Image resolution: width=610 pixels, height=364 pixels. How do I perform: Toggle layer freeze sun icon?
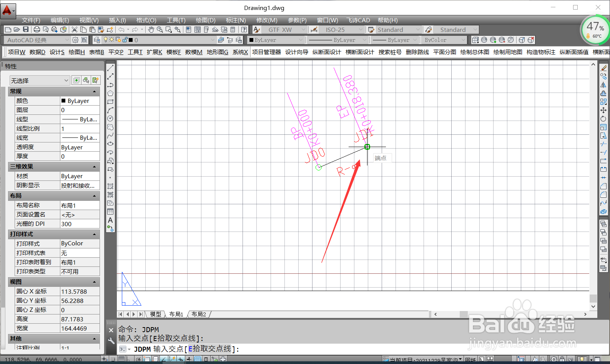coord(112,40)
